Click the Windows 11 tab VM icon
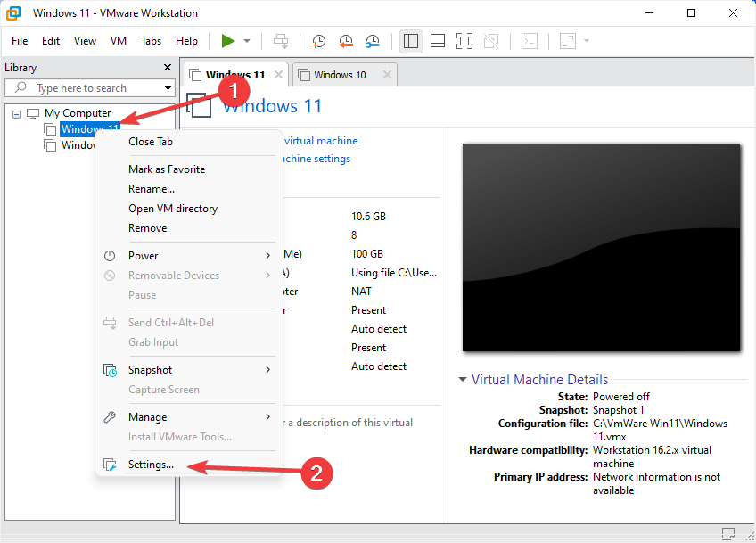The height and width of the screenshot is (543, 756). pos(194,75)
